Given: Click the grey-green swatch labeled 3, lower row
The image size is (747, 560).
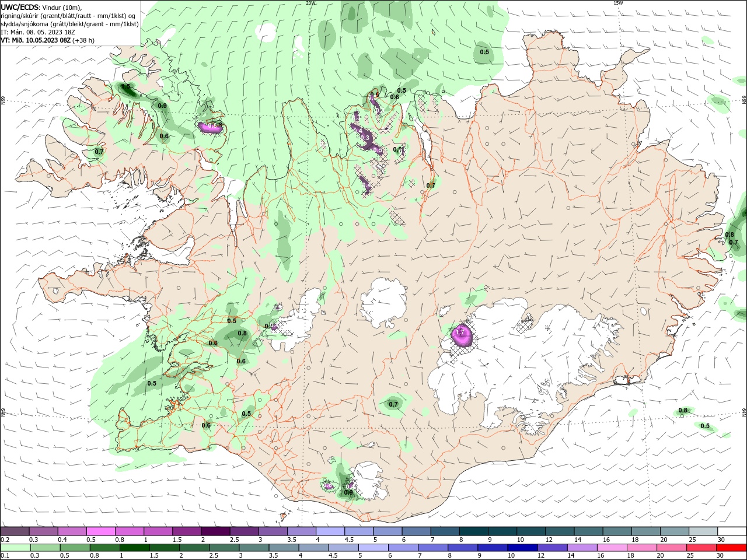Looking at the screenshot, I should 254,547.
